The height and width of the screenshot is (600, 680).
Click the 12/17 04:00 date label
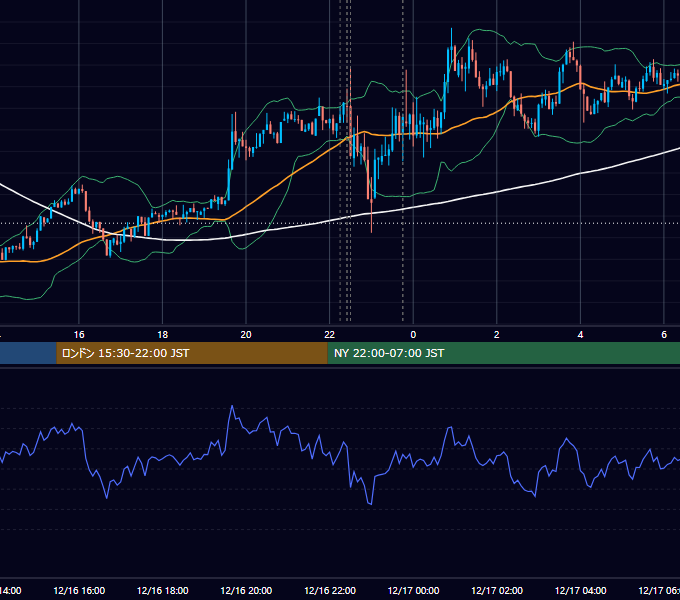581,590
